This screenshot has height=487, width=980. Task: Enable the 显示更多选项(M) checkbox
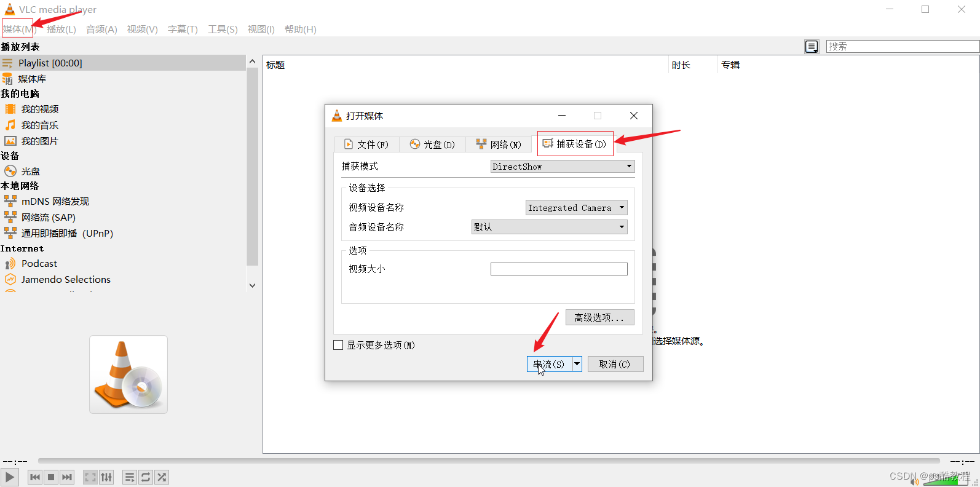[338, 345]
